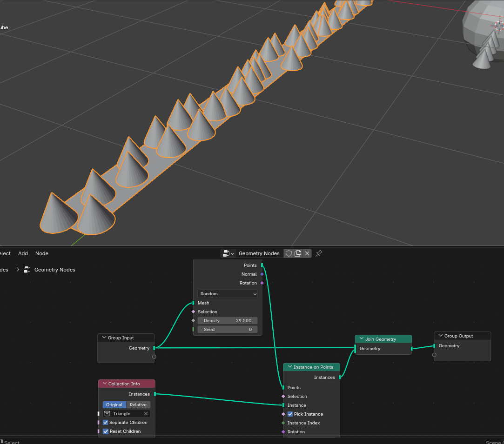Click the Group Output Geometry input socket
The height and width of the screenshot is (444, 504).
coord(434,346)
